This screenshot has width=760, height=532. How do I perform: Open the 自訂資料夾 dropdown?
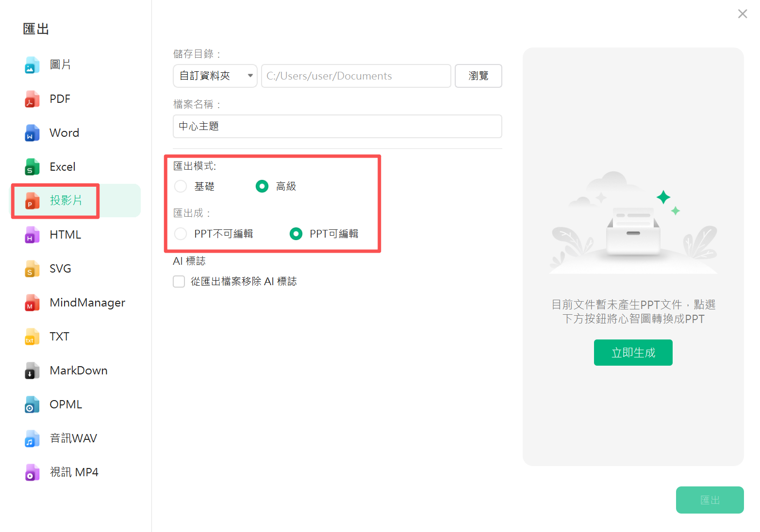pyautogui.click(x=215, y=76)
